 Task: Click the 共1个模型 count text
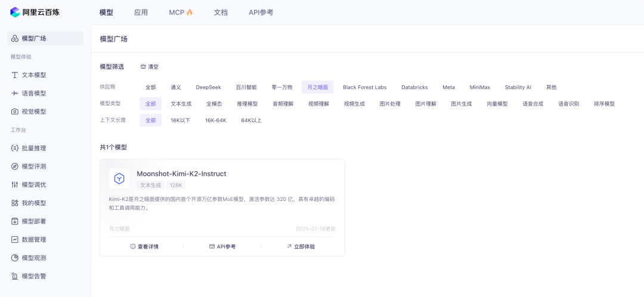[x=113, y=147]
